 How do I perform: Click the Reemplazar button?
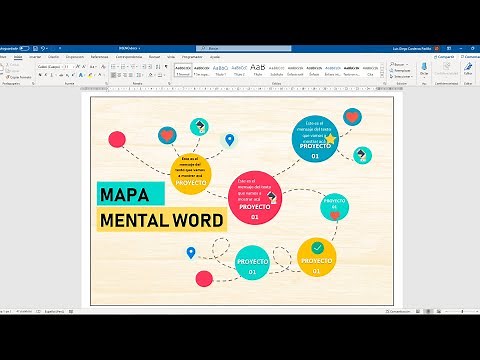tap(400, 70)
